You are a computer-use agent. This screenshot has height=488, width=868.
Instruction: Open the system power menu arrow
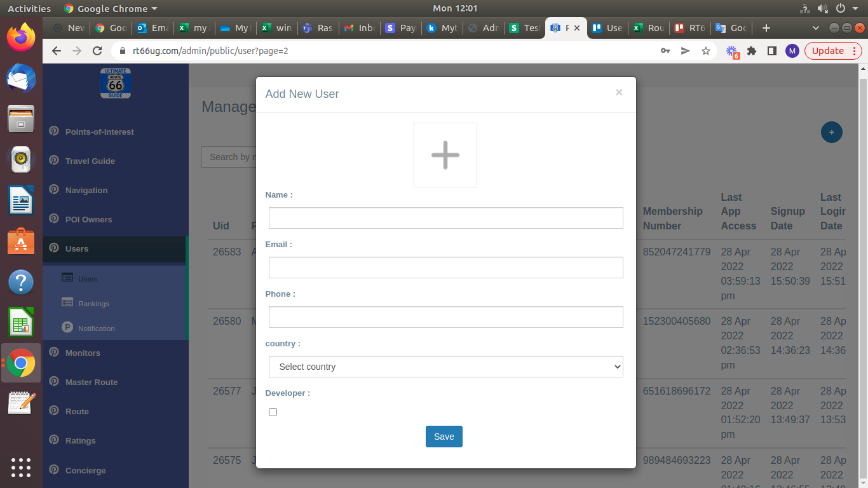(x=855, y=8)
